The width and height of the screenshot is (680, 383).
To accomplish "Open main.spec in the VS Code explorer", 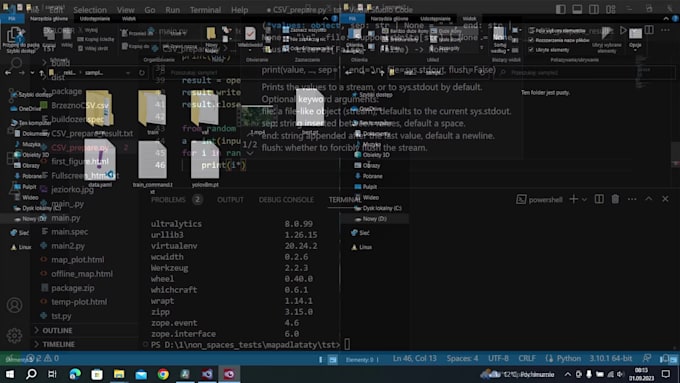I will (69, 232).
